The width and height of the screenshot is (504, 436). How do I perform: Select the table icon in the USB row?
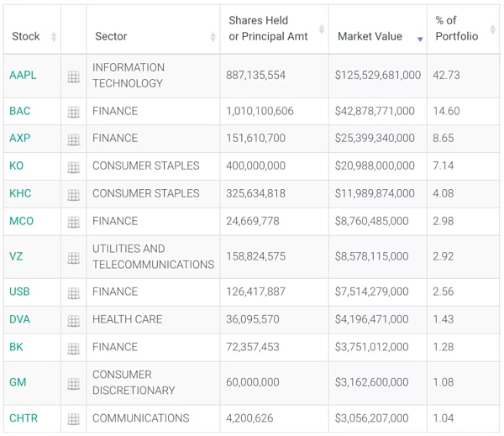74,293
